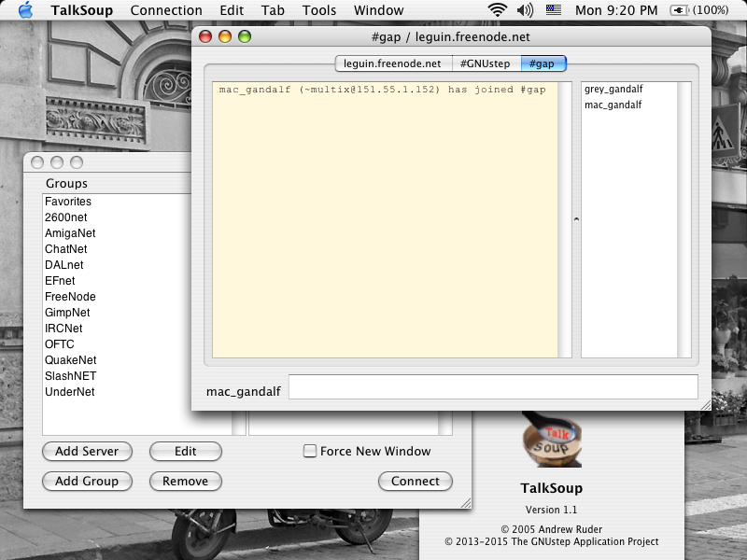Click the Wi-Fi status icon
The width and height of the screenshot is (747, 560).
tap(498, 10)
